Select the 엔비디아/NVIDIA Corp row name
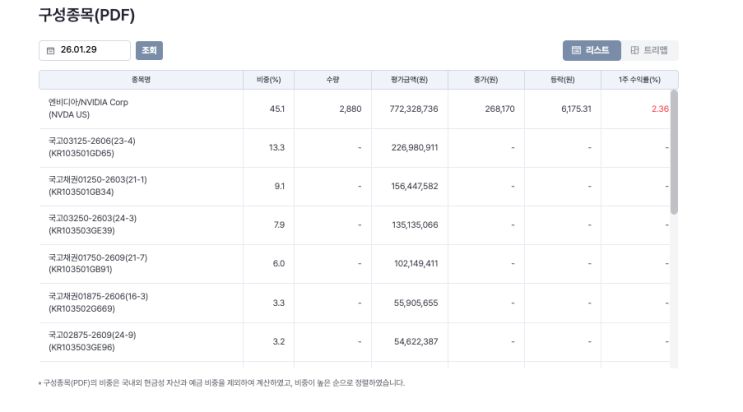This screenshot has width=743, height=412. click(x=88, y=108)
